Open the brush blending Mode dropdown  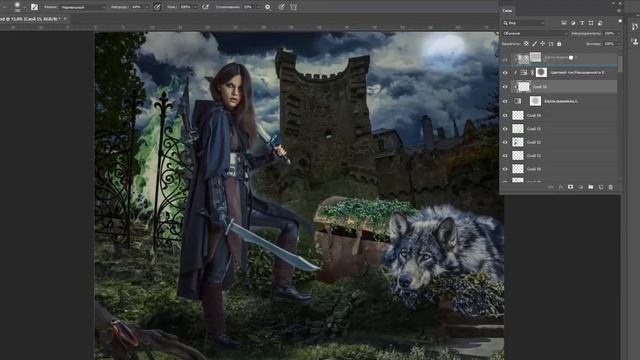pyautogui.click(x=83, y=7)
